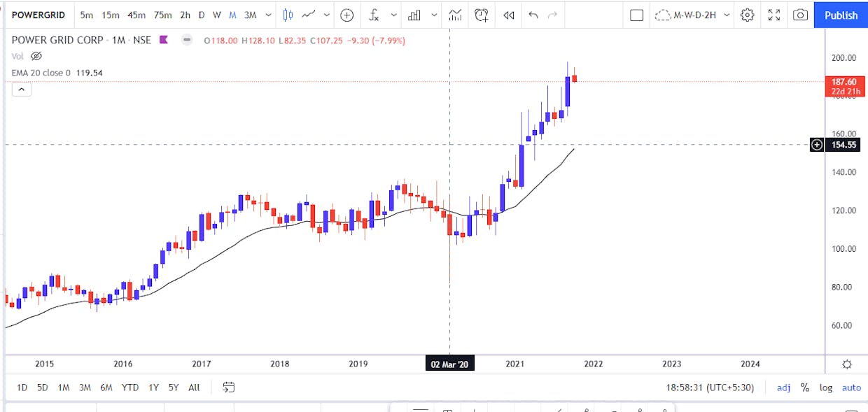Screen dimensions: 868x412
Task: Select the candlestick chart type icon
Action: click(288, 15)
